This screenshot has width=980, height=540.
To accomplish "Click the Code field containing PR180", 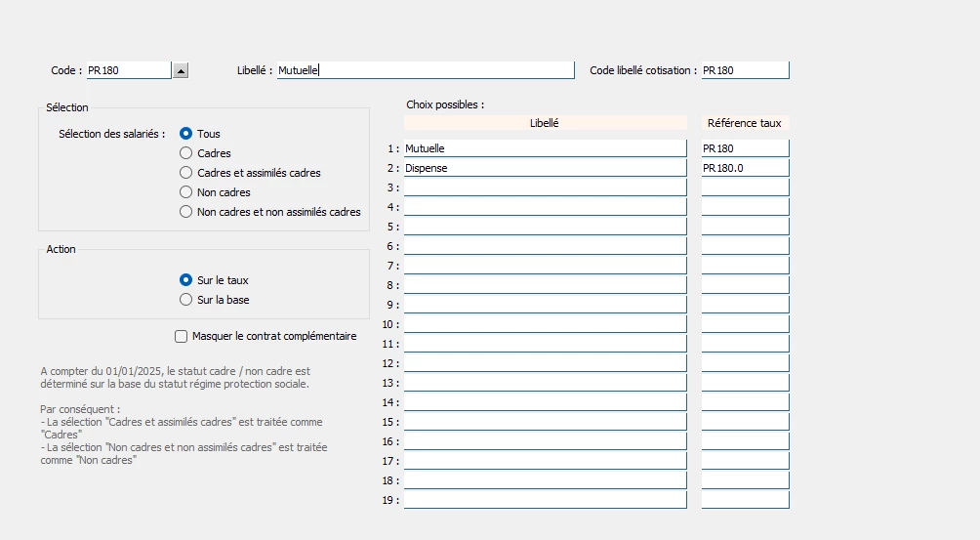I will coord(128,70).
